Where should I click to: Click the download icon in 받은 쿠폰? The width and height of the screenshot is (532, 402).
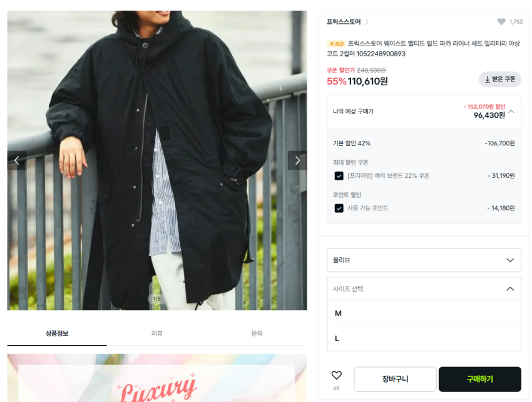487,79
